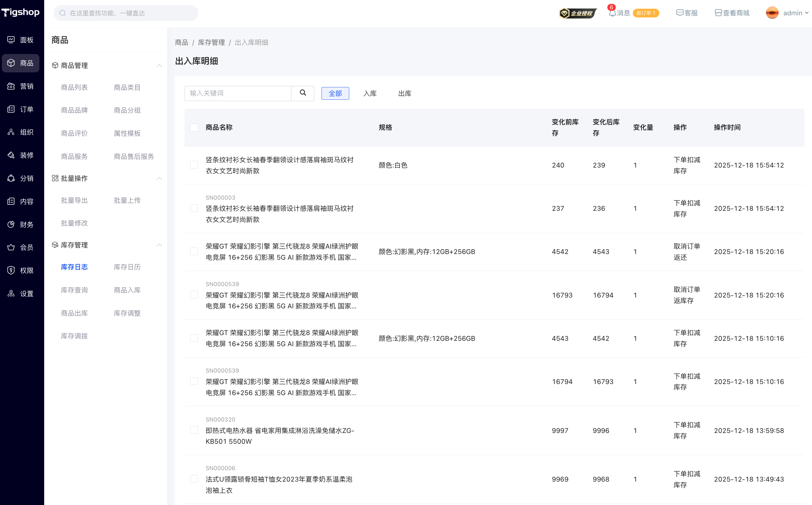Open the 消息 bell notification icon
Screen dimensions: 812x505
(x=612, y=13)
